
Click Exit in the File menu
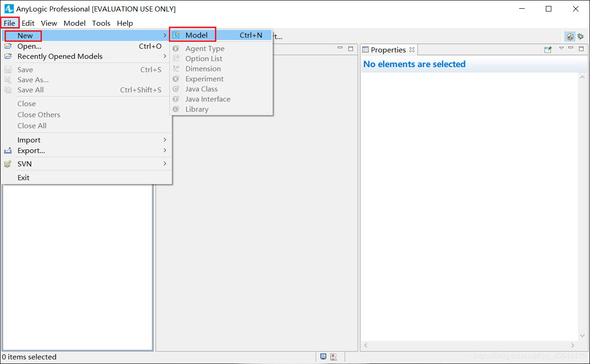pos(87,177)
